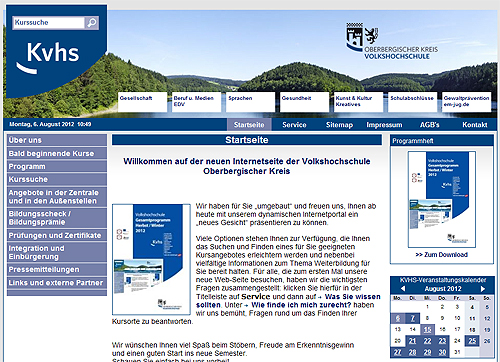
Task: Click the Kvhs logo
Action: (x=48, y=57)
